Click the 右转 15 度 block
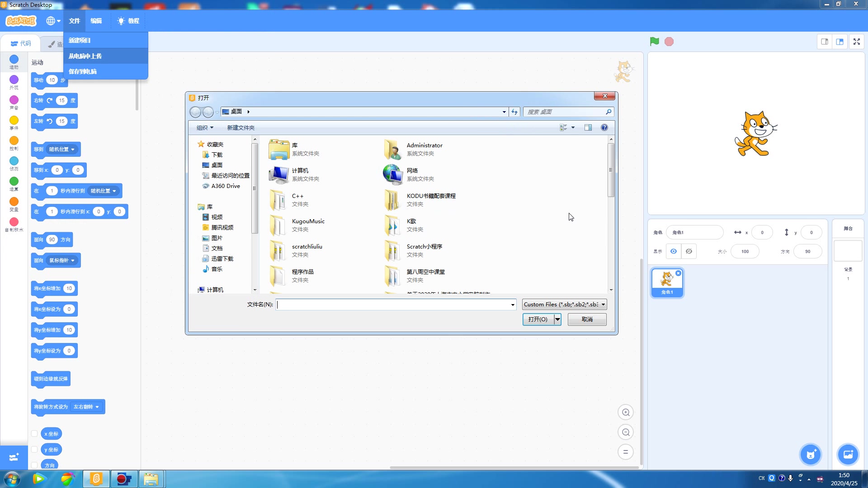This screenshot has height=488, width=868. 54,100
